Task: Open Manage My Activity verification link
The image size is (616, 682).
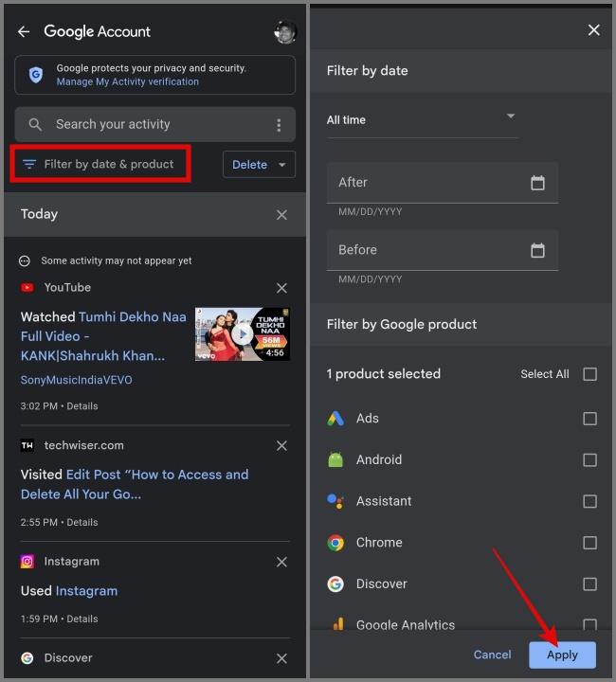Action: tap(127, 81)
